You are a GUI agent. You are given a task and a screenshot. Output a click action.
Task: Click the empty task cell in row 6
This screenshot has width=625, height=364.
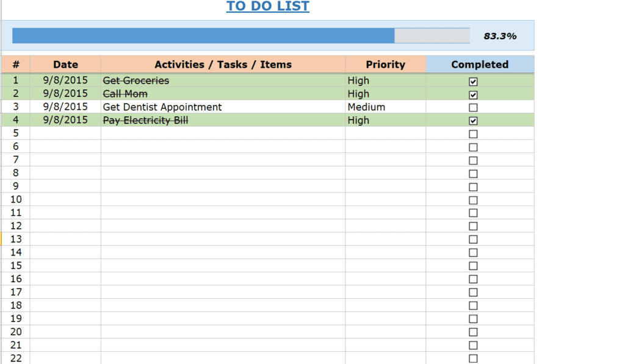tap(223, 146)
